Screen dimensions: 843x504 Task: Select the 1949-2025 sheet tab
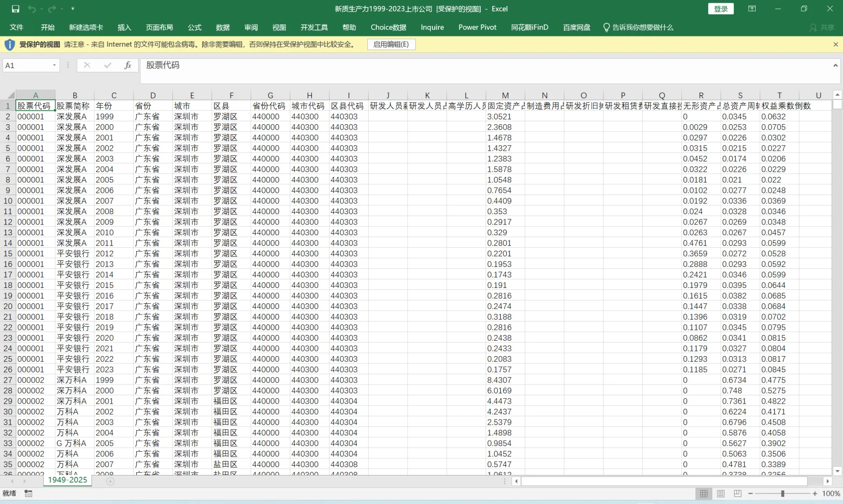point(68,480)
